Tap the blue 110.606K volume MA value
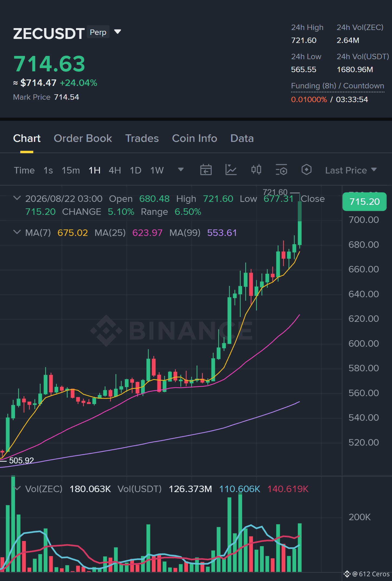This screenshot has height=581, width=392. point(240,489)
